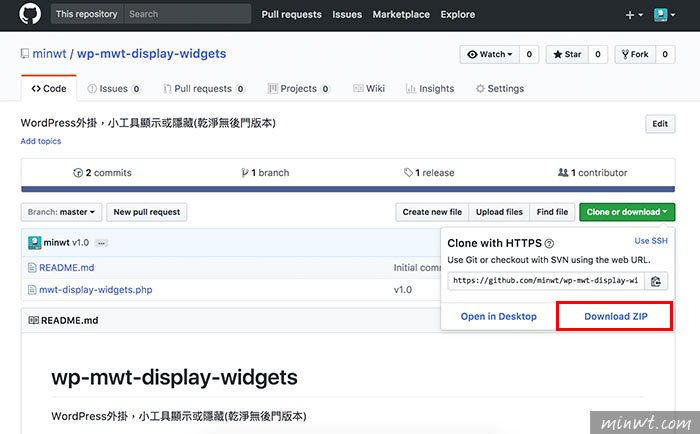Open mwt-display-widgets.php file
This screenshot has width=700, height=434.
[96, 290]
